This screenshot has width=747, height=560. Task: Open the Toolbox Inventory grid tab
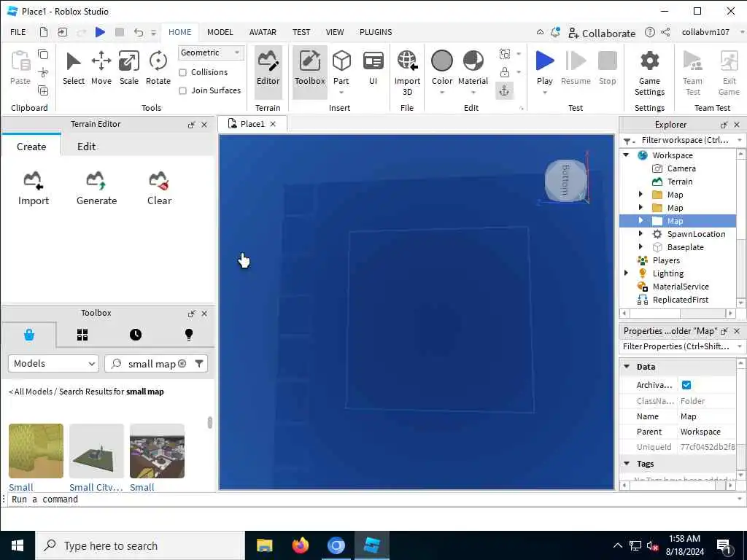[x=82, y=335]
